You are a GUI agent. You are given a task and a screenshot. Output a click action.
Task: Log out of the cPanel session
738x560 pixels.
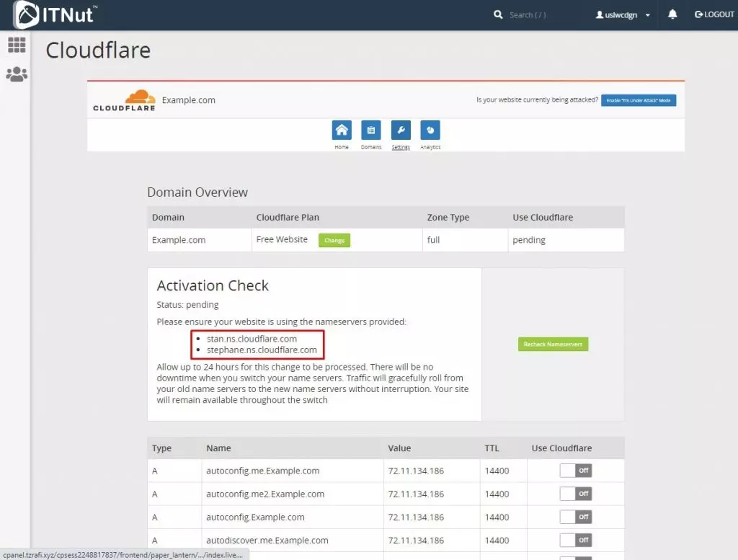tap(714, 14)
